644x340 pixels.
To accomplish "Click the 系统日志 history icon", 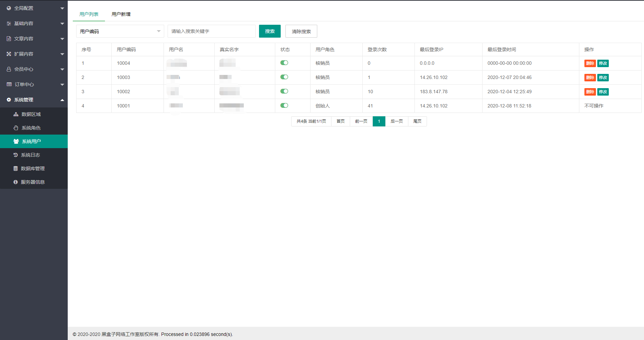I will click(16, 155).
